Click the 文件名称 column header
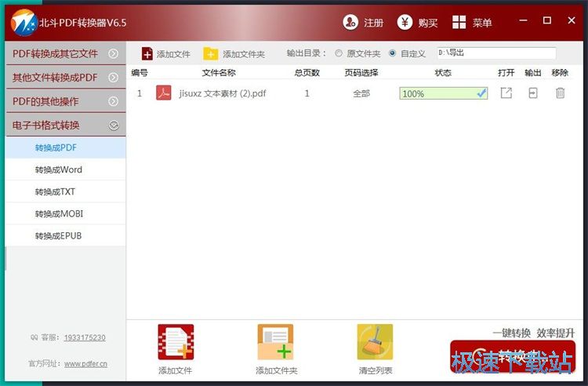 coord(219,73)
